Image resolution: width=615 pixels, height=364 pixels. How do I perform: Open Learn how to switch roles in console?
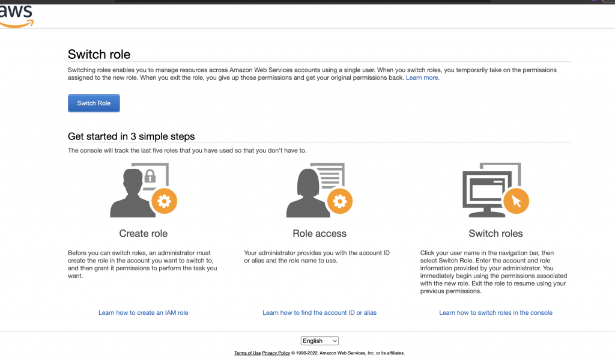point(495,312)
